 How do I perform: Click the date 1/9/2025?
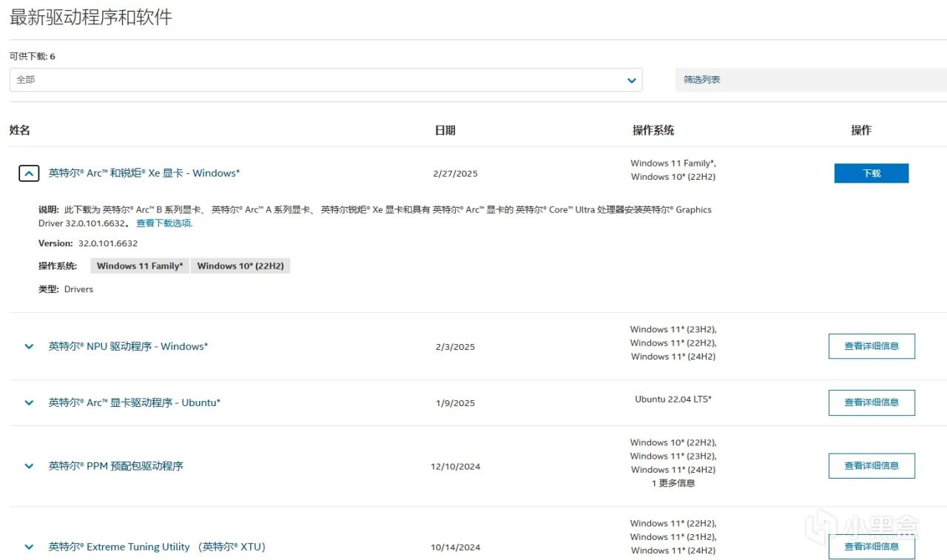(456, 403)
